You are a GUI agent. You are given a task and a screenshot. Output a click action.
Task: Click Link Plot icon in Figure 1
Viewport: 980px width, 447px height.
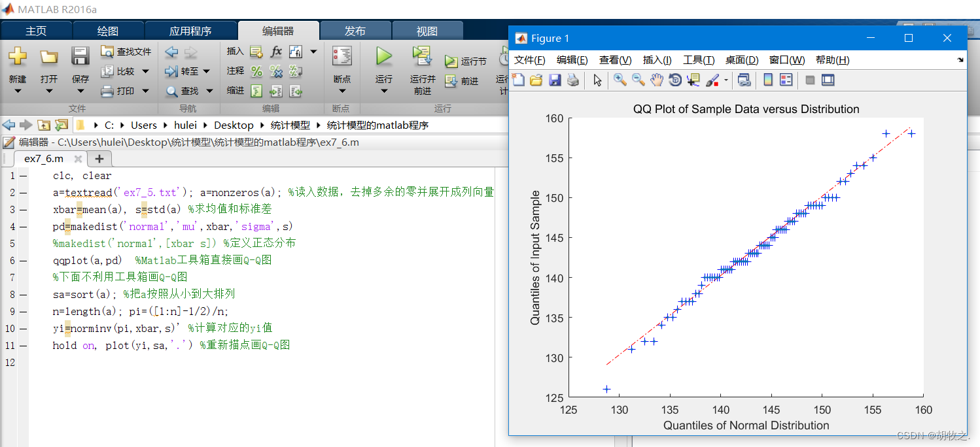coord(744,80)
